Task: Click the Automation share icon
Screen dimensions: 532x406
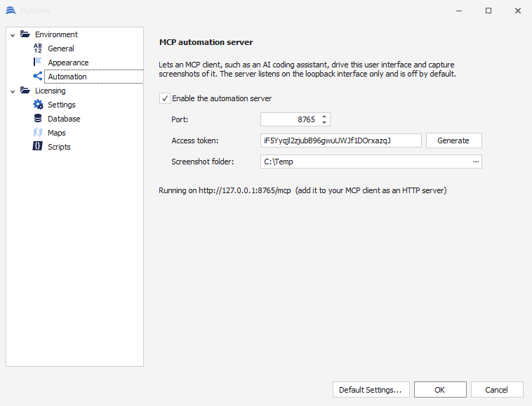Action: coord(38,76)
